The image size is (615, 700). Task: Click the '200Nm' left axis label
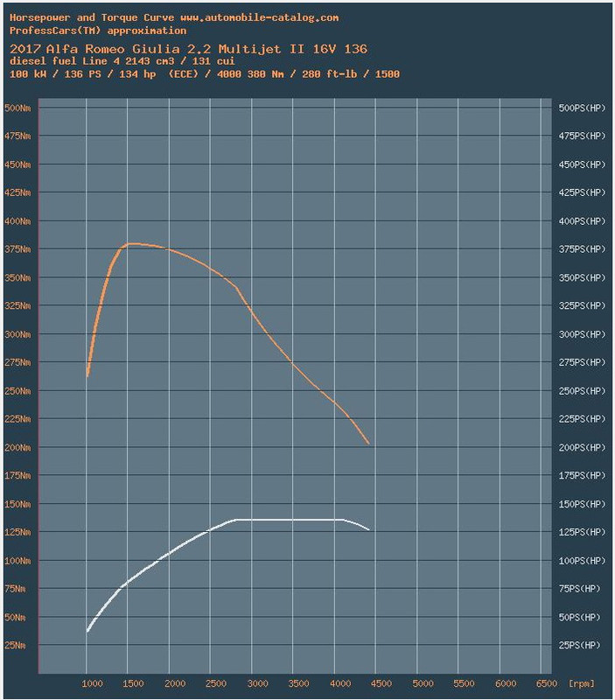(17, 448)
